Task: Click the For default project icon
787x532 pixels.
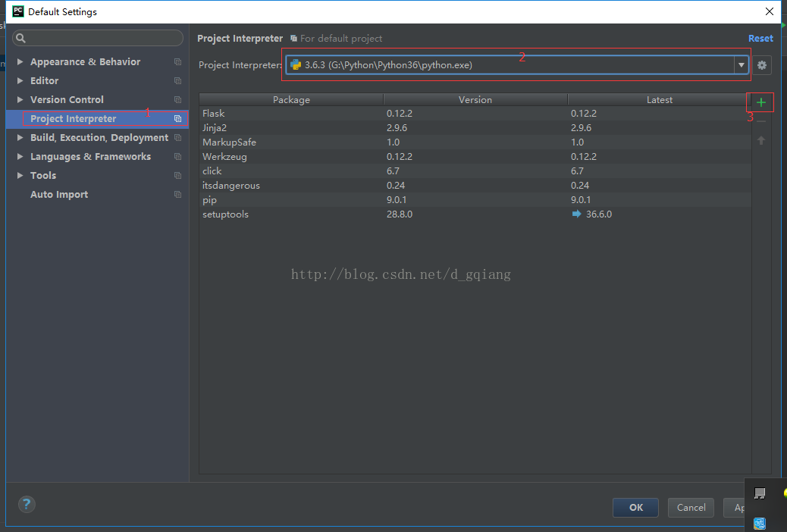Action: [x=293, y=39]
